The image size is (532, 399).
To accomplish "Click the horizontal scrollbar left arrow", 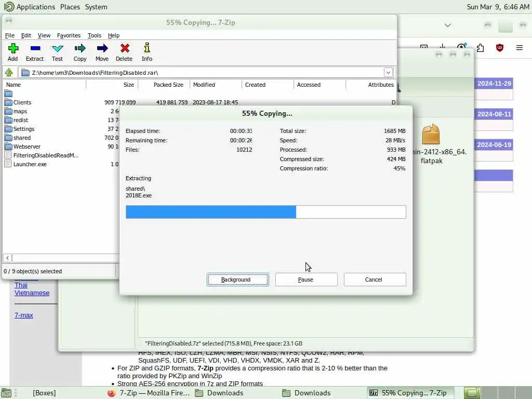I will pyautogui.click(x=7, y=258).
